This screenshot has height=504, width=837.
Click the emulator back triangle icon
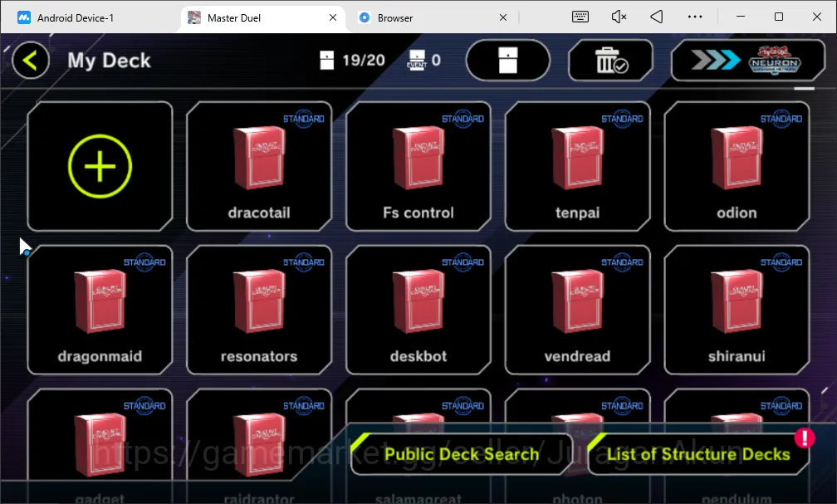click(657, 17)
